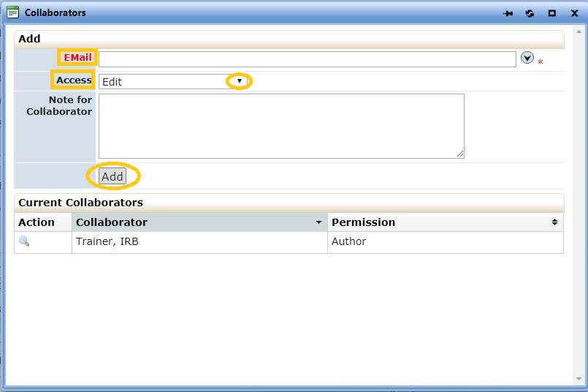Click the Note for Collaborator text area
The image size is (588, 392).
click(x=281, y=126)
